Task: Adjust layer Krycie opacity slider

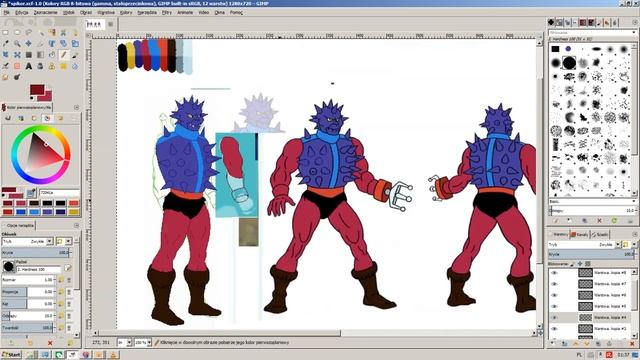Action: pyautogui.click(x=592, y=254)
